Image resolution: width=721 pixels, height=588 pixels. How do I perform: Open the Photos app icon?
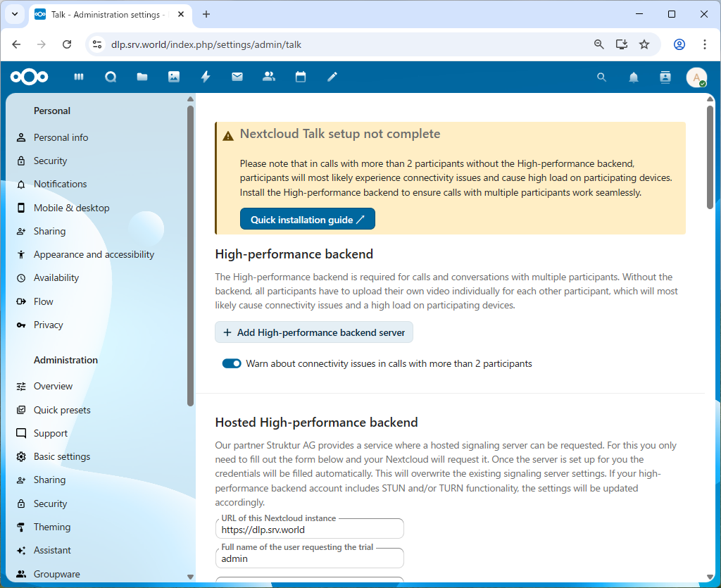coord(174,77)
